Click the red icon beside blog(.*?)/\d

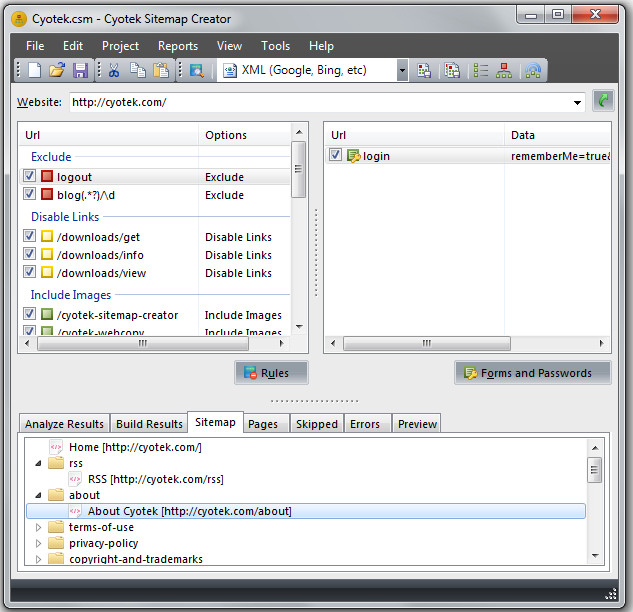tap(47, 194)
